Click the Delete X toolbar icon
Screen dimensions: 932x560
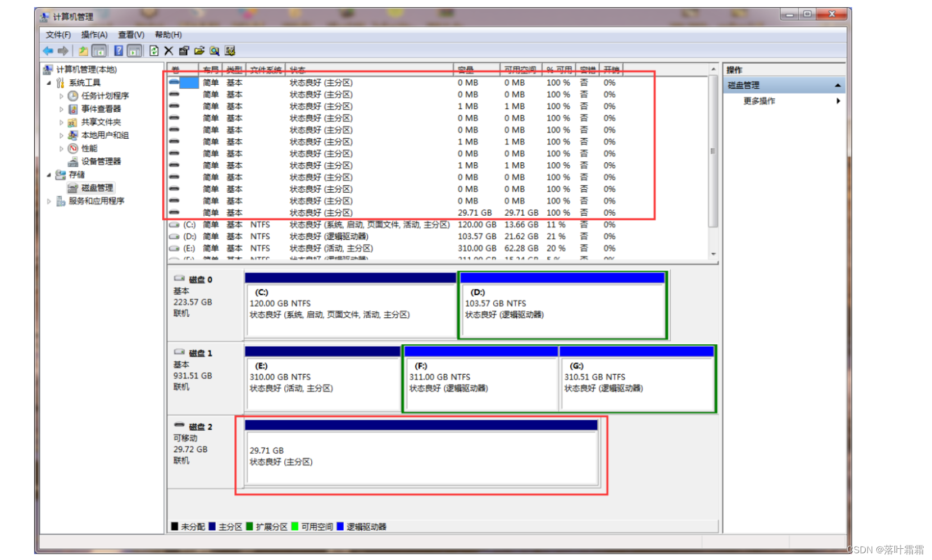pyautogui.click(x=169, y=51)
